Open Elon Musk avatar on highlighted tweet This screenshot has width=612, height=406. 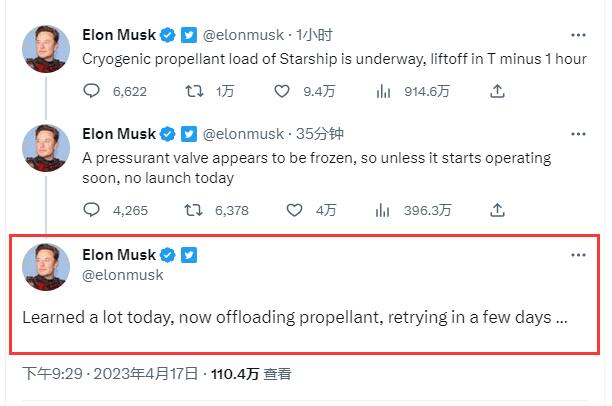(x=46, y=267)
